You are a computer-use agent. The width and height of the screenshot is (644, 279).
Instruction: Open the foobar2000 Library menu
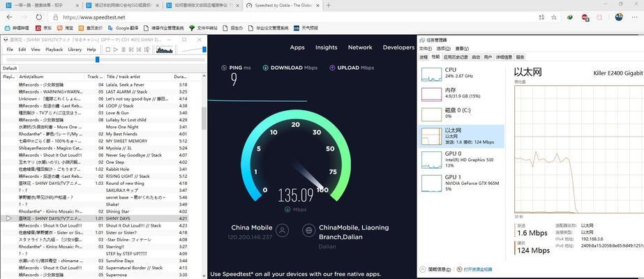coord(75,50)
